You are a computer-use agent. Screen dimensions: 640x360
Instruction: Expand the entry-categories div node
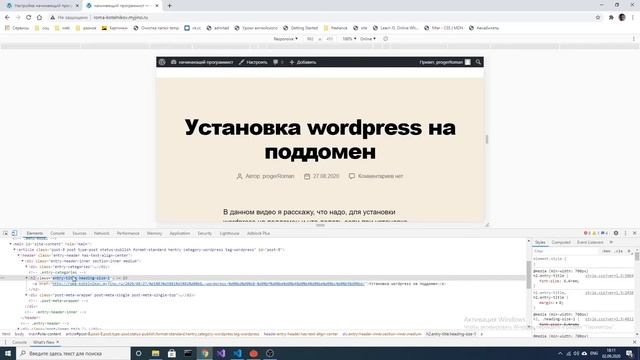(27, 267)
